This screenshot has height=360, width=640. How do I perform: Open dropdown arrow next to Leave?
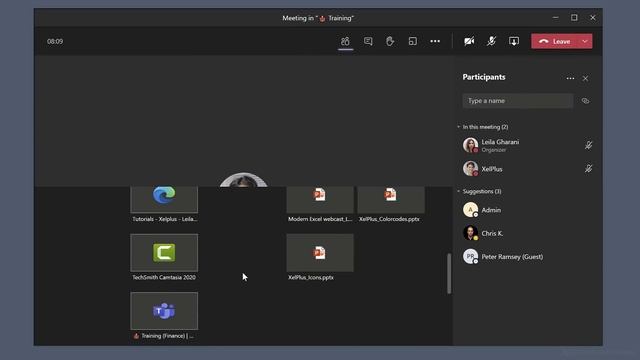point(585,41)
